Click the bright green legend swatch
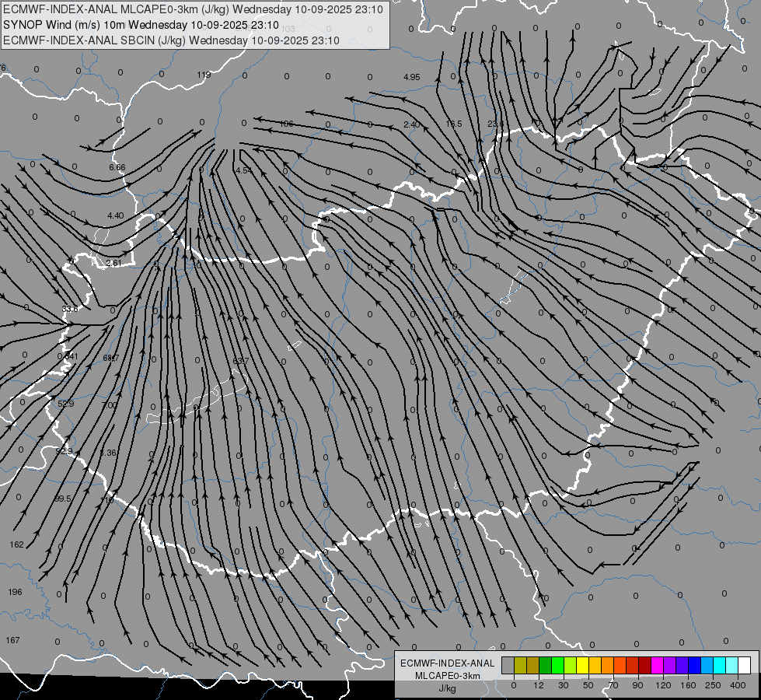 pos(557,665)
